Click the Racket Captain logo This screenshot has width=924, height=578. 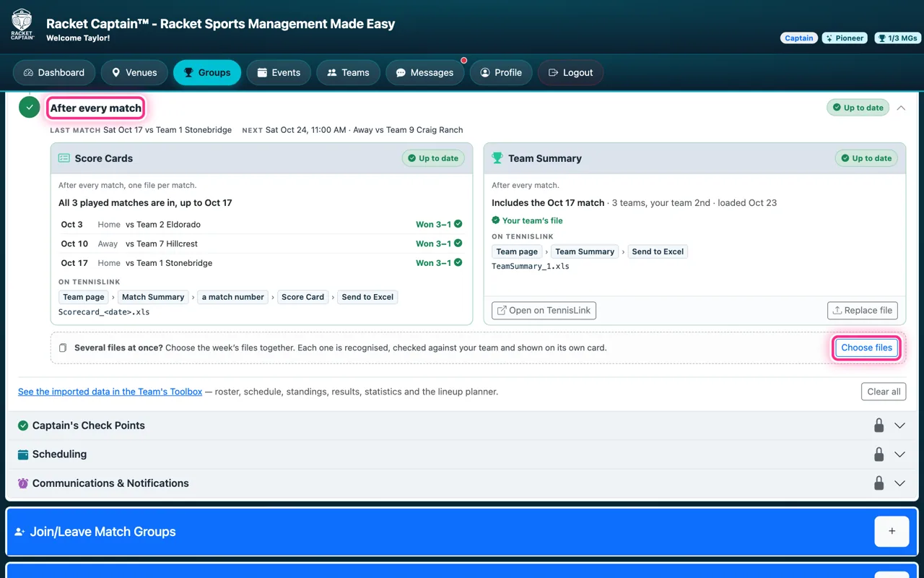(x=22, y=25)
